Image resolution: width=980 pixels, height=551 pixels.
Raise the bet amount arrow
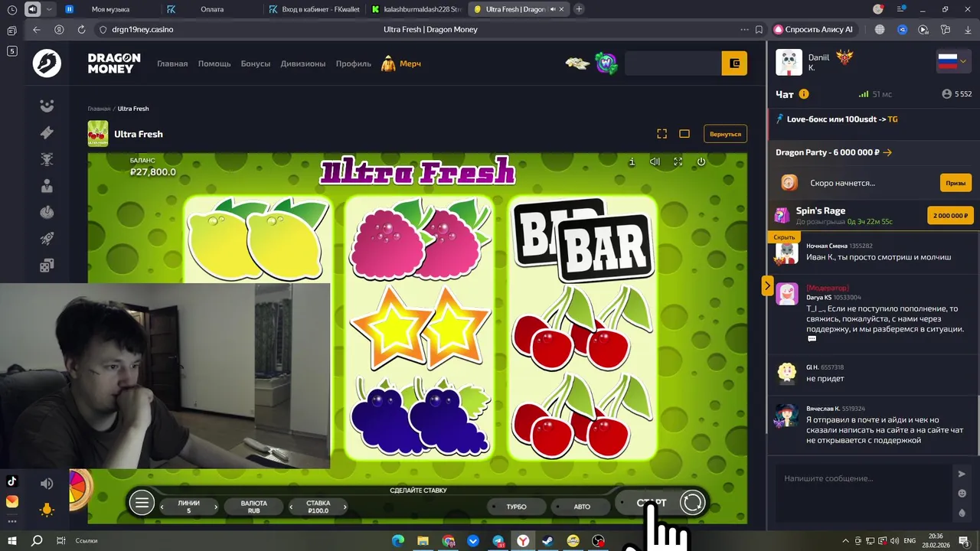pyautogui.click(x=345, y=507)
